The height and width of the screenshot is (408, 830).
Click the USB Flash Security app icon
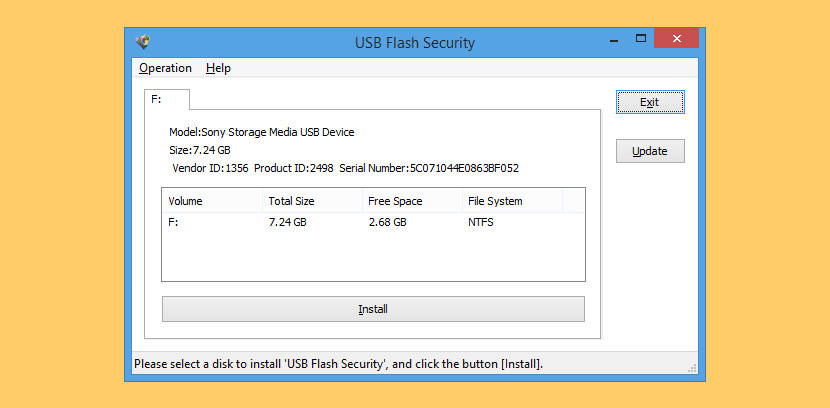tap(143, 42)
